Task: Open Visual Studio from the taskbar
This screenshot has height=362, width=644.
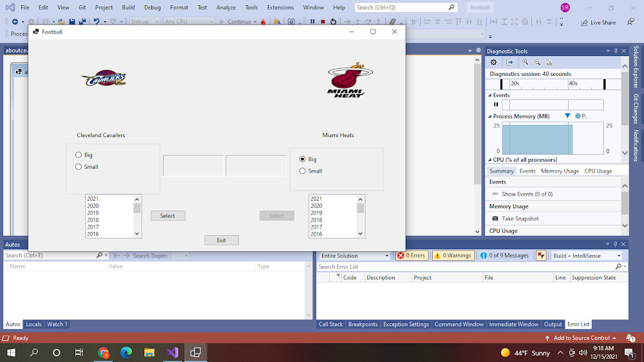Action: [173, 352]
